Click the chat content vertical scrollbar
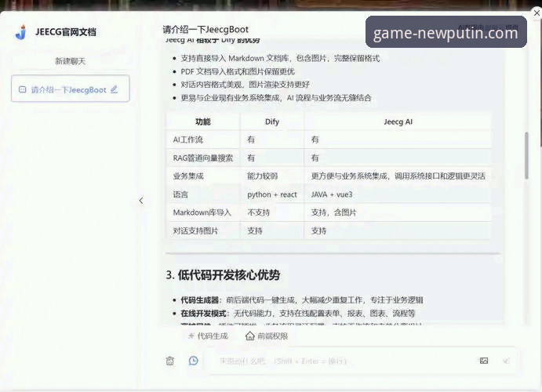The height and width of the screenshot is (392, 542). (526, 155)
